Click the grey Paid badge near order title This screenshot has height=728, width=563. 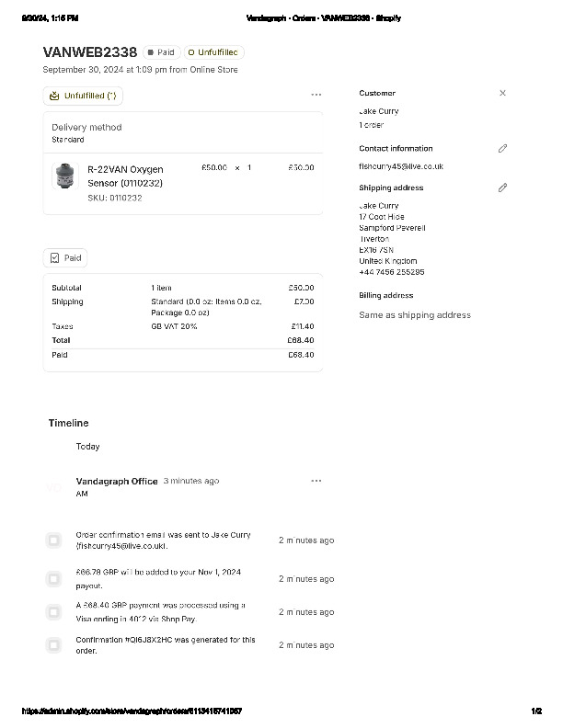click(160, 53)
